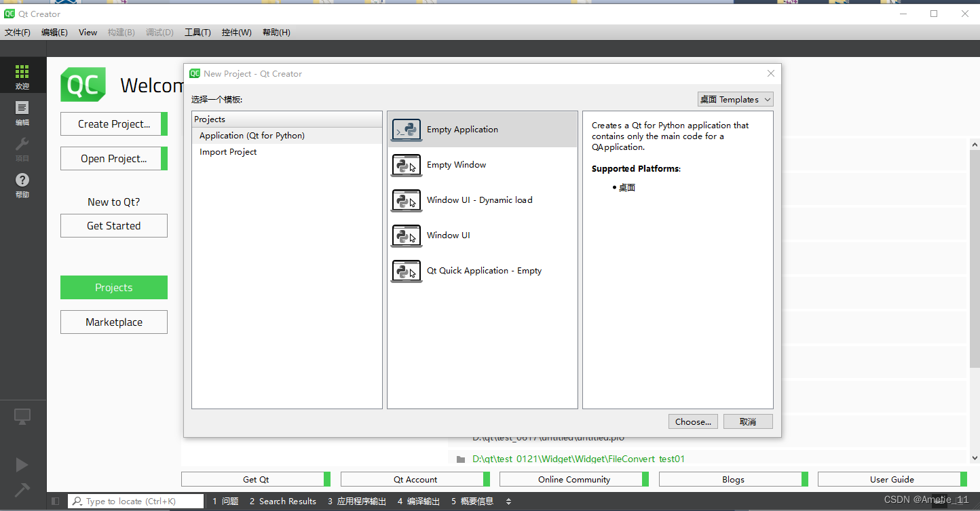Select the Empty Application template icon
The width and height of the screenshot is (980, 511).
[x=407, y=130]
